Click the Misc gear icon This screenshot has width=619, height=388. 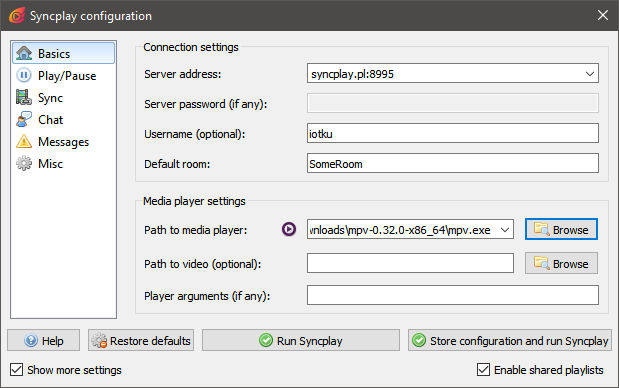point(24,163)
